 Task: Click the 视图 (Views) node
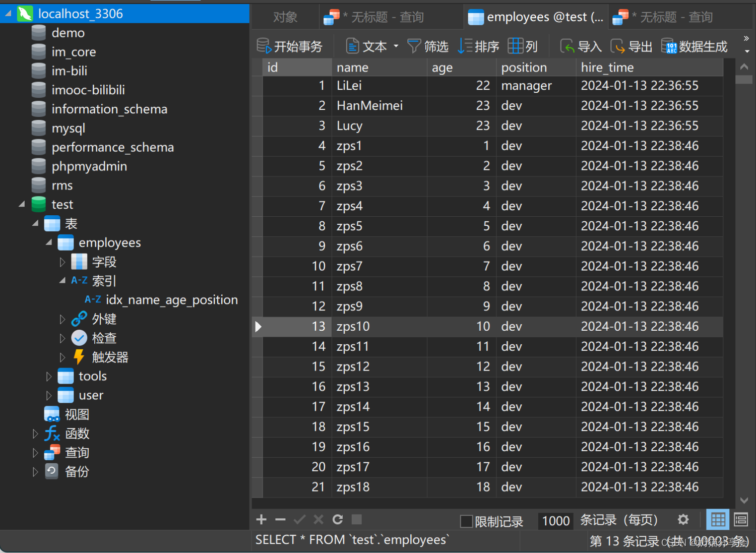pos(77,414)
